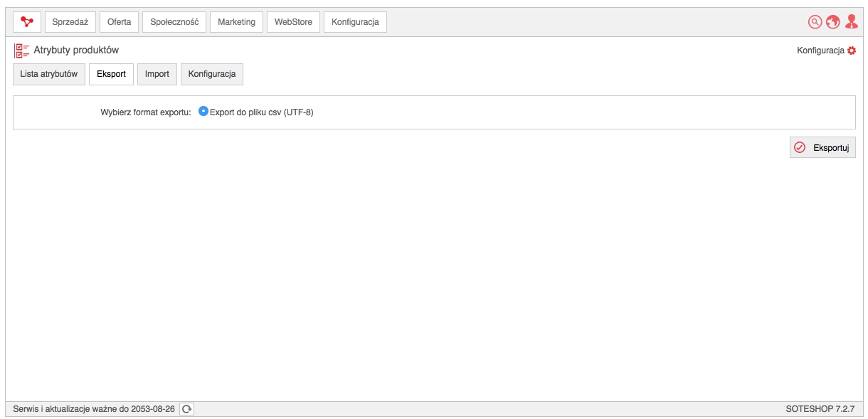This screenshot has height=419, width=868.
Task: Open the user account icon
Action: [852, 22]
